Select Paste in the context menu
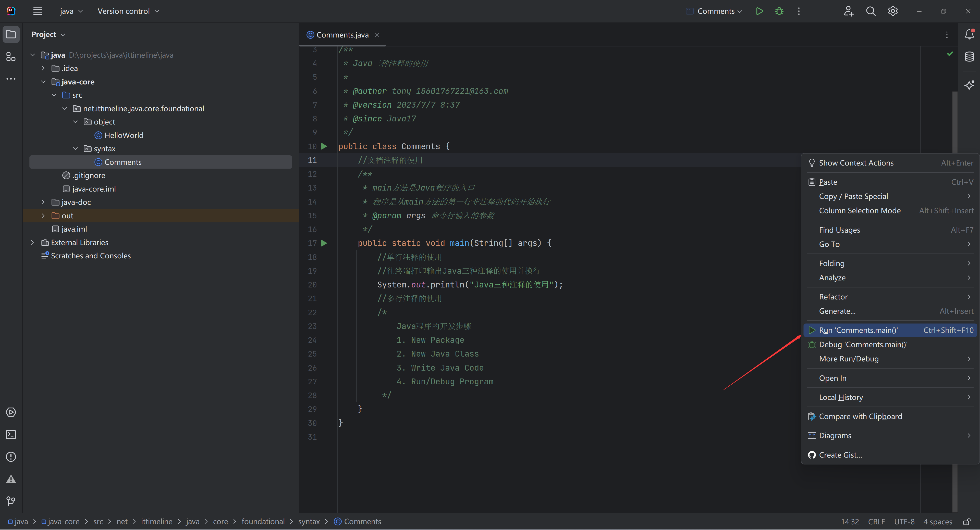Viewport: 980px width, 530px height. (x=890, y=182)
